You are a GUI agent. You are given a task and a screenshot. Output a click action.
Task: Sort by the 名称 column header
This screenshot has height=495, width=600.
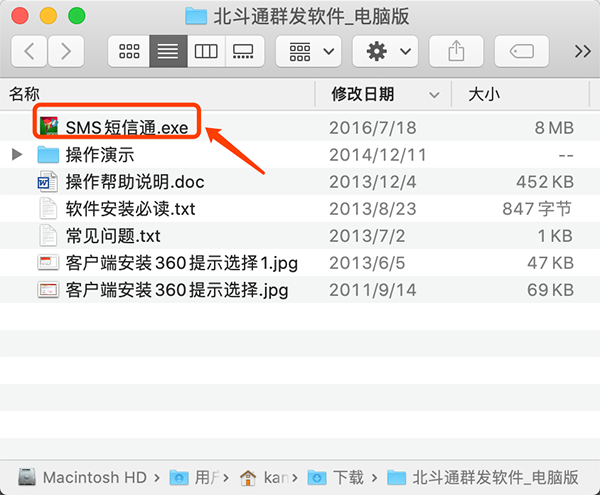[24, 94]
